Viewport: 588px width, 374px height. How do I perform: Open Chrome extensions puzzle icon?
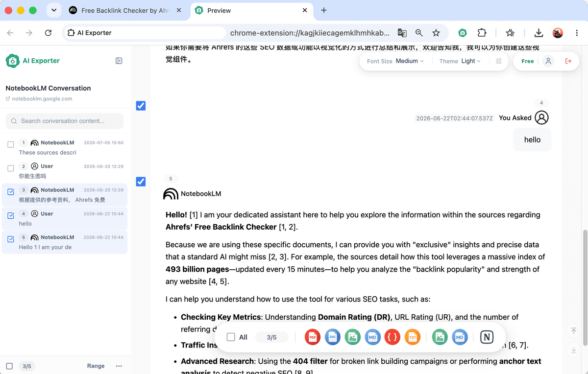[x=482, y=33]
